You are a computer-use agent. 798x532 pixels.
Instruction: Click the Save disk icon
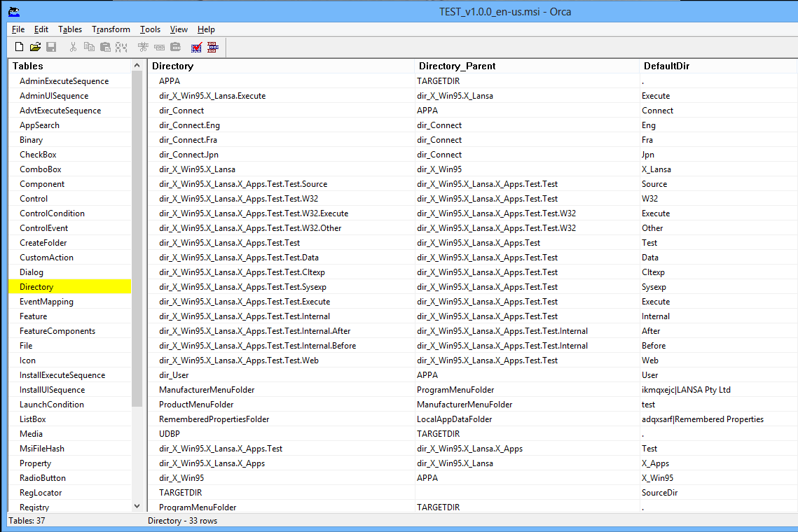51,47
